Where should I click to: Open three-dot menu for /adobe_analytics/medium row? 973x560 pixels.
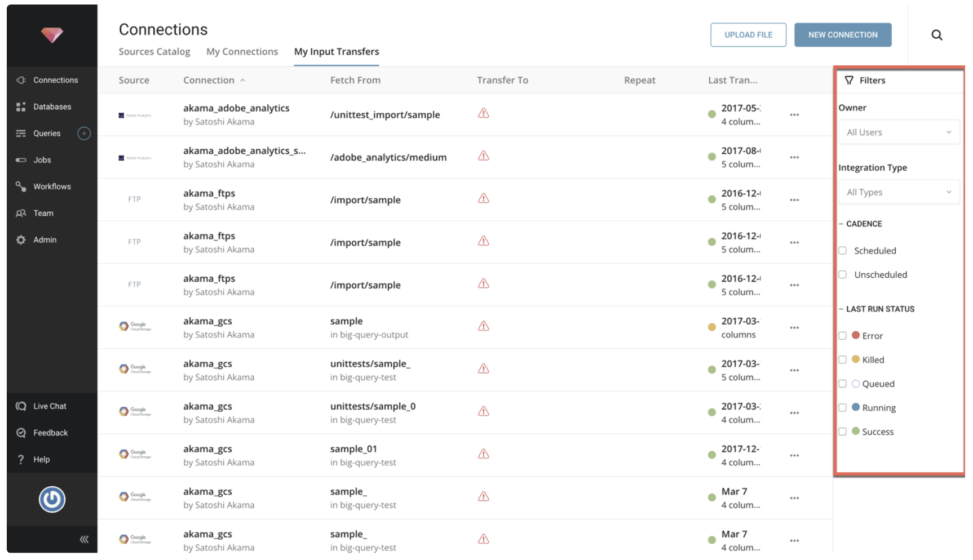click(x=794, y=158)
